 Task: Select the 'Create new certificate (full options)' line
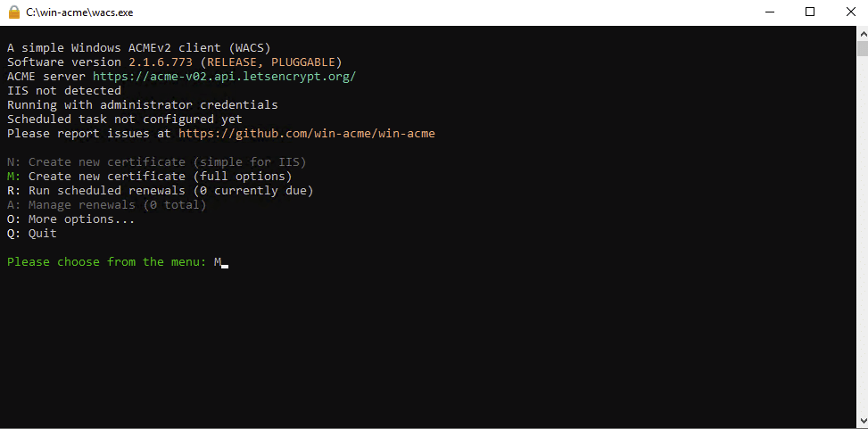(x=150, y=177)
